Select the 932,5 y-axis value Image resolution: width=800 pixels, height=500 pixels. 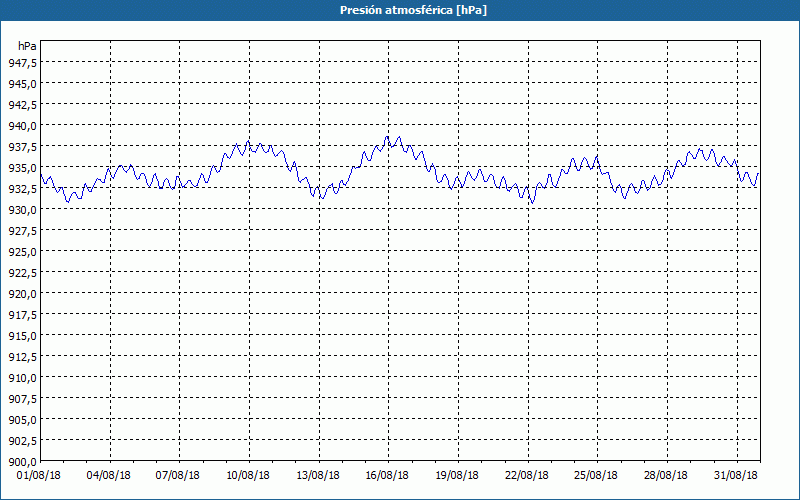point(22,188)
